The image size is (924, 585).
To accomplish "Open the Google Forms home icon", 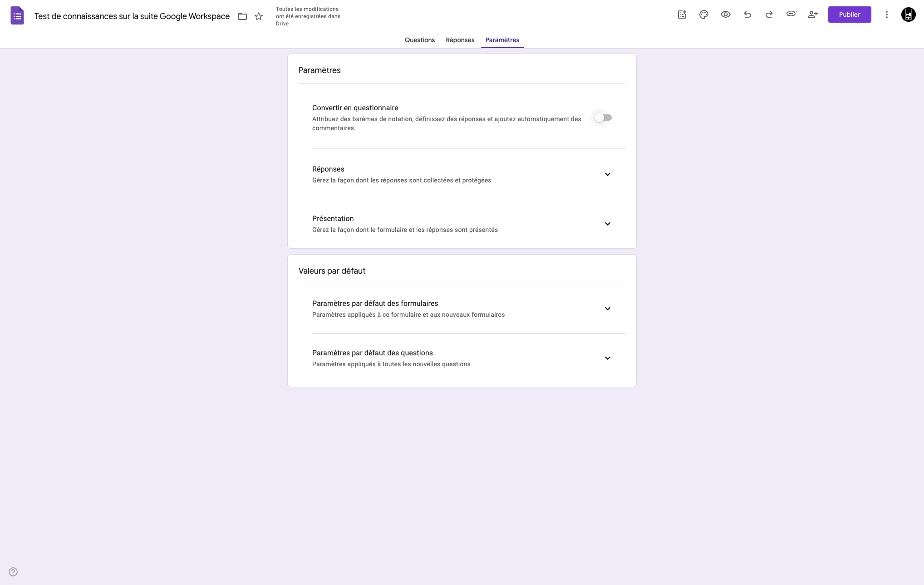I will (x=17, y=16).
